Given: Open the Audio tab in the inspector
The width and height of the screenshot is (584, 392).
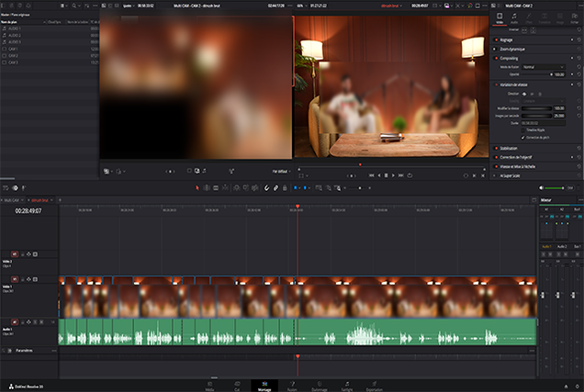Looking at the screenshot, I should [513, 18].
